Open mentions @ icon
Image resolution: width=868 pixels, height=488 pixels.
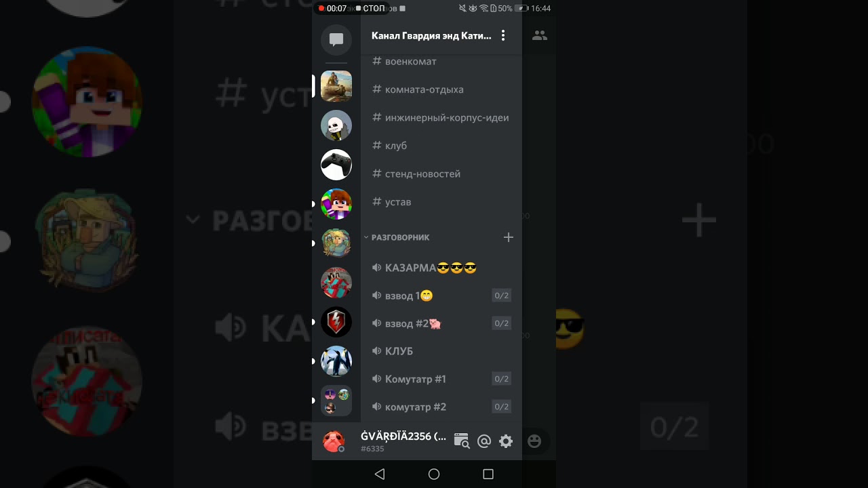pyautogui.click(x=484, y=441)
